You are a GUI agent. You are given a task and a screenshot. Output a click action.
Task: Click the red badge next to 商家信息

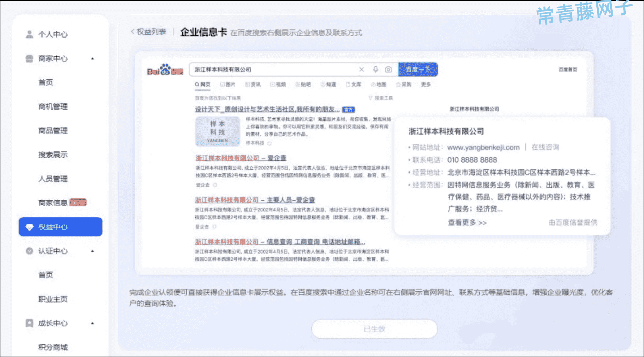pyautogui.click(x=78, y=203)
